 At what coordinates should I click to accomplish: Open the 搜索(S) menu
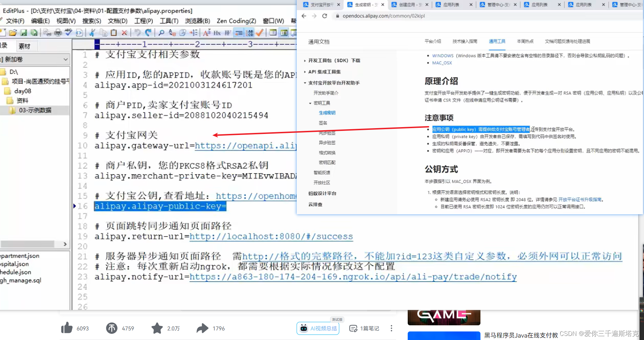(92, 21)
